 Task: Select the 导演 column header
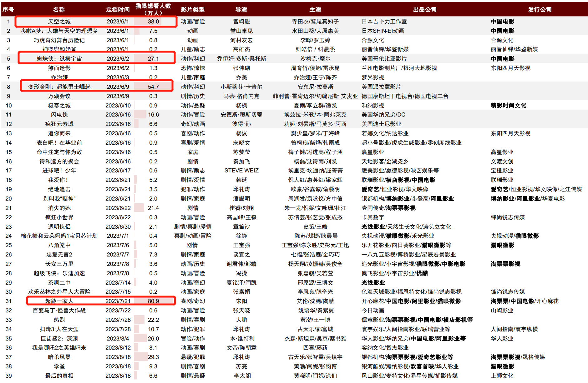(241, 10)
